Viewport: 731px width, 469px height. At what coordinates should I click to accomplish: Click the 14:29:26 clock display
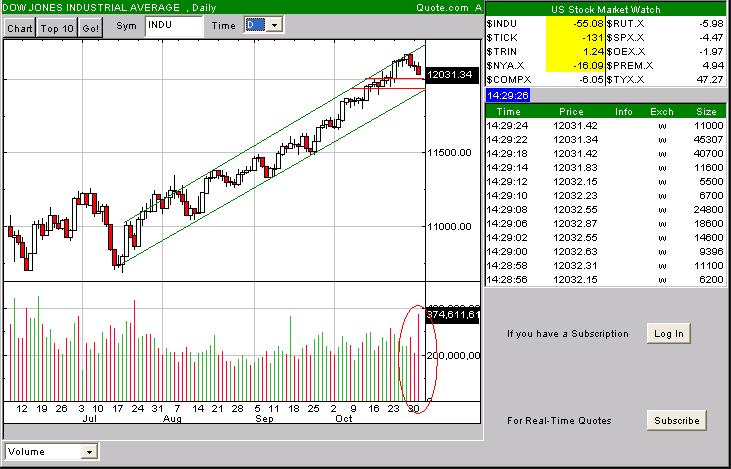[508, 96]
